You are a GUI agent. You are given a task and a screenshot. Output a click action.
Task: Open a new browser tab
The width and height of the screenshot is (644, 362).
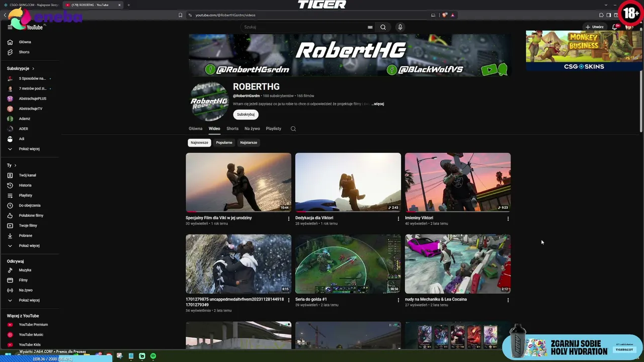pos(128,5)
